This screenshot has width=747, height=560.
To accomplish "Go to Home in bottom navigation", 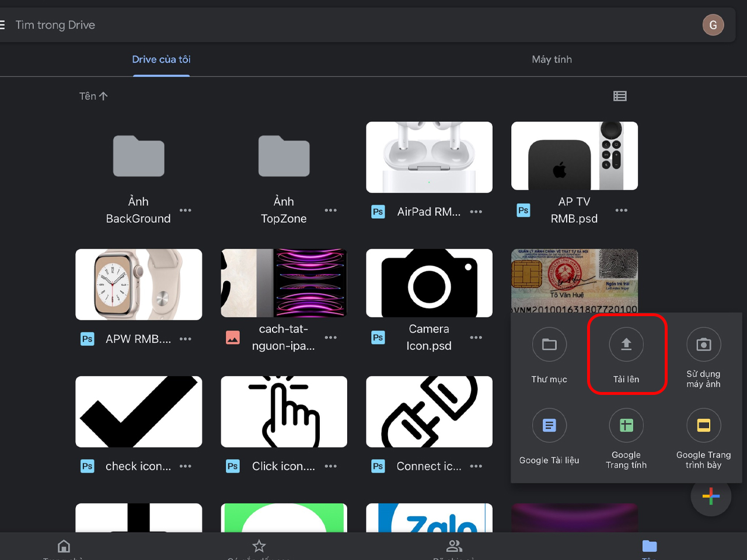I will (x=64, y=547).
